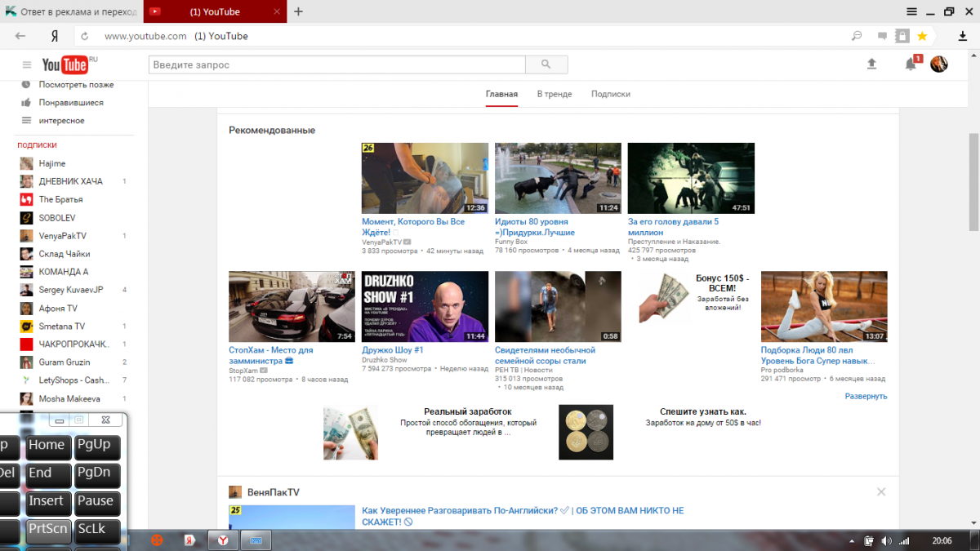Viewport: 980px width, 551px height.
Task: Click the network signal tray icon
Action: click(x=904, y=540)
